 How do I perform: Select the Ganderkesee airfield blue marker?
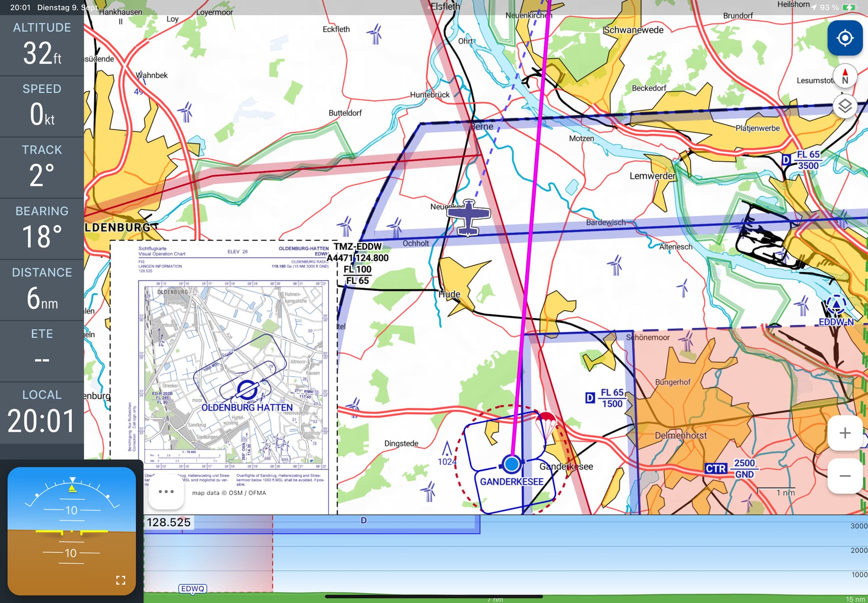point(511,464)
